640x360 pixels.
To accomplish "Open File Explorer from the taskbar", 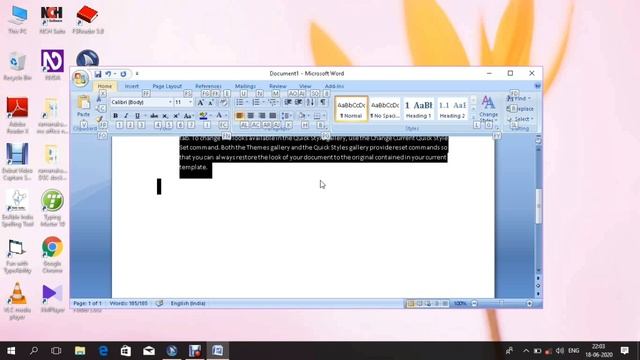I will (80, 351).
